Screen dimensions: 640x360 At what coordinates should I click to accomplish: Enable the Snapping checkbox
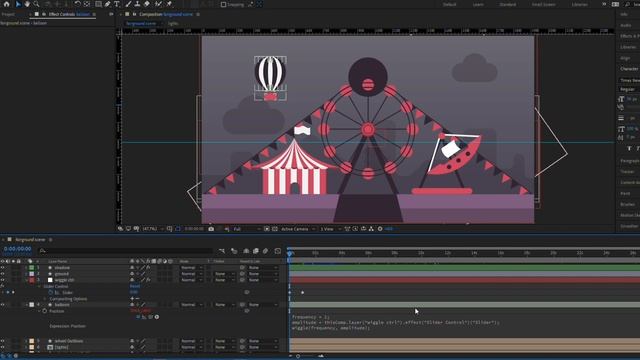223,4
